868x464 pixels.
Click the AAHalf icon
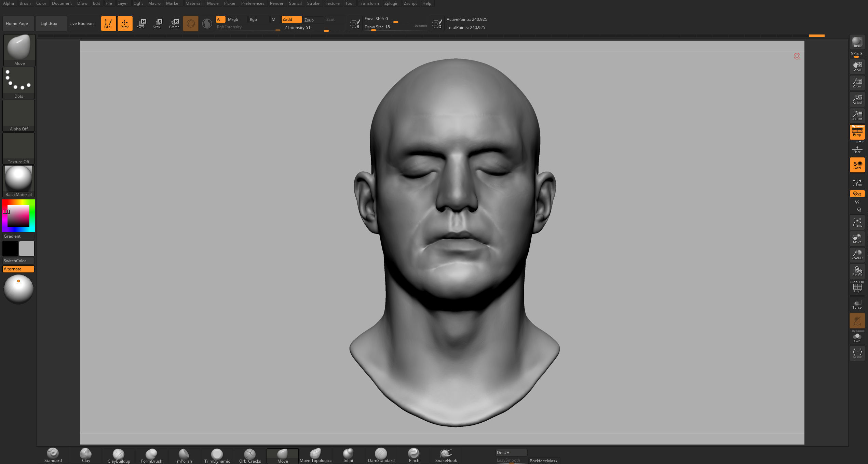857,115
